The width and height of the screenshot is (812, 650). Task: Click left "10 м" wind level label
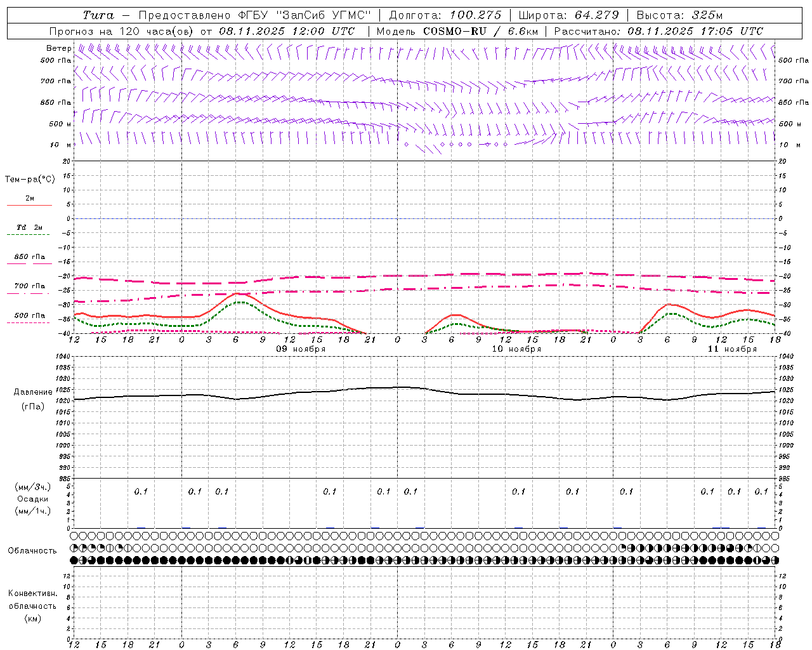coord(60,145)
